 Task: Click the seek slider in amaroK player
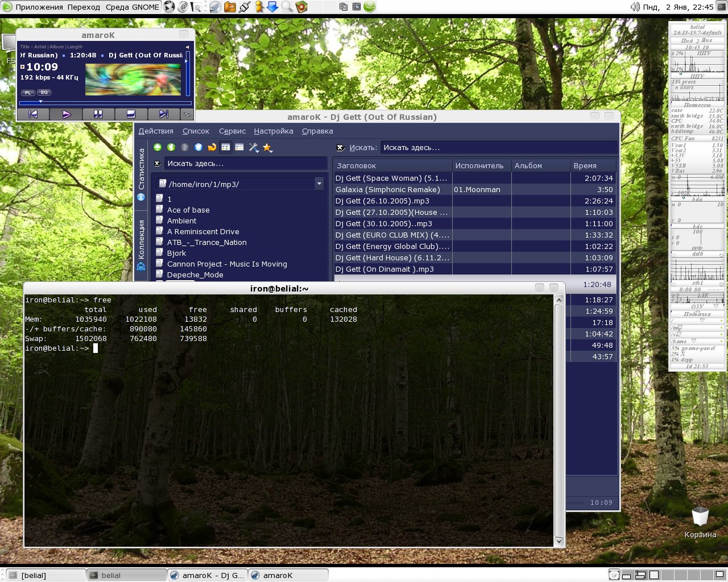pos(105,103)
